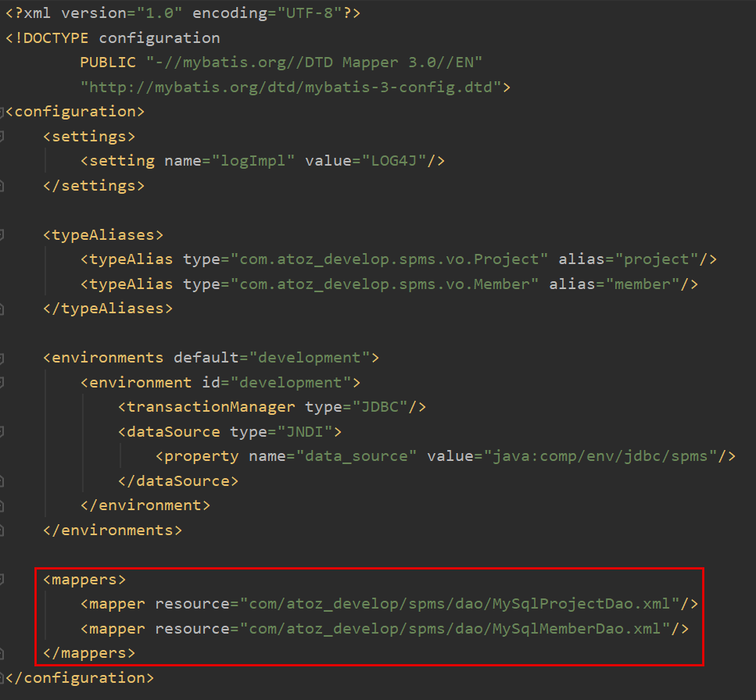Screen dimensions: 756x700
Task: Click fold end marker beside closing settings tag
Action: (x=2, y=186)
